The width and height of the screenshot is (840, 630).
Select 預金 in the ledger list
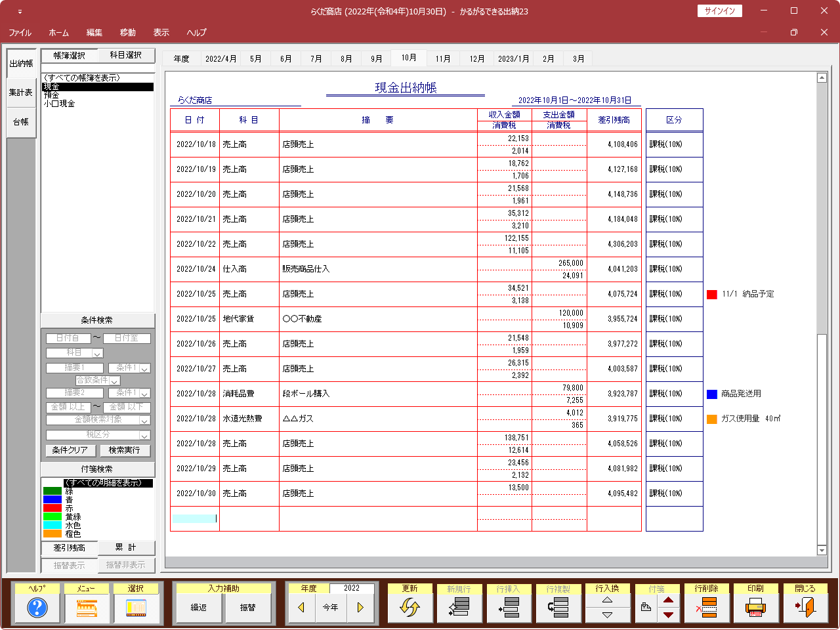click(x=97, y=95)
